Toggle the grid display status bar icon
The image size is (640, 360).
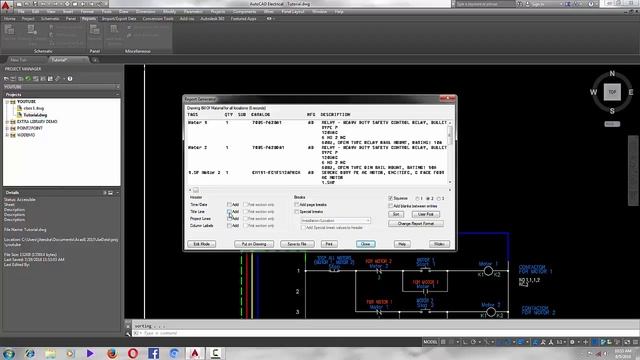pyautogui.click(x=443, y=342)
